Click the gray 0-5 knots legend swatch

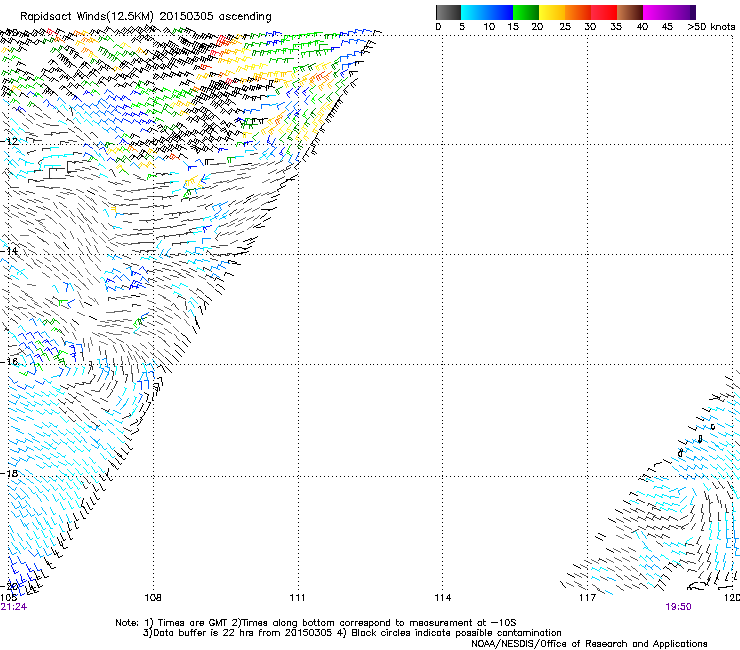(x=448, y=12)
